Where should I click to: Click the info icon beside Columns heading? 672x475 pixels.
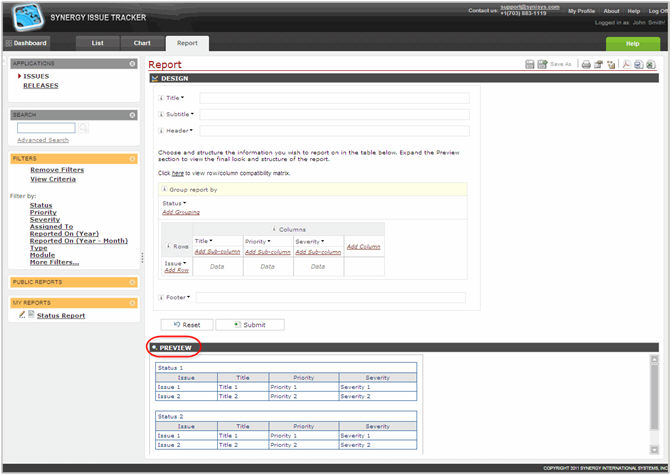(274, 229)
